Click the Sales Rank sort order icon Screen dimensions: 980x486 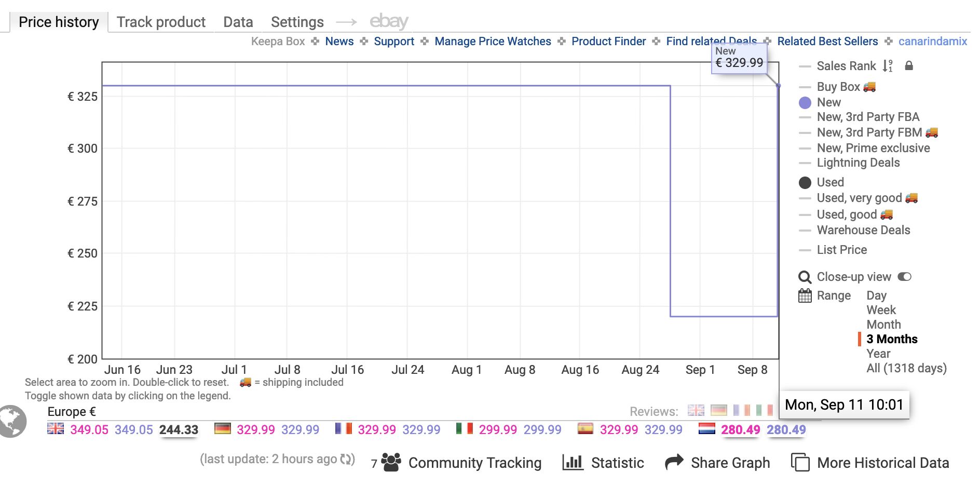pyautogui.click(x=888, y=66)
